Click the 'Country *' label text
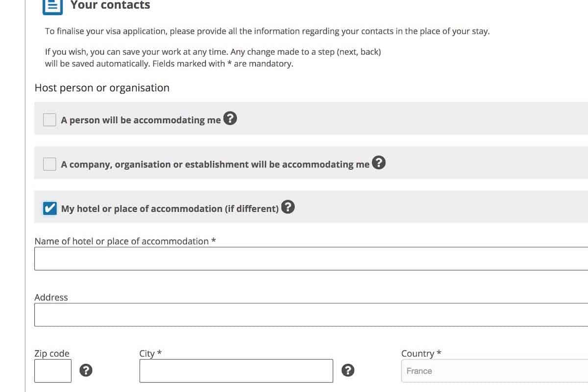The height and width of the screenshot is (392, 588). click(x=421, y=353)
